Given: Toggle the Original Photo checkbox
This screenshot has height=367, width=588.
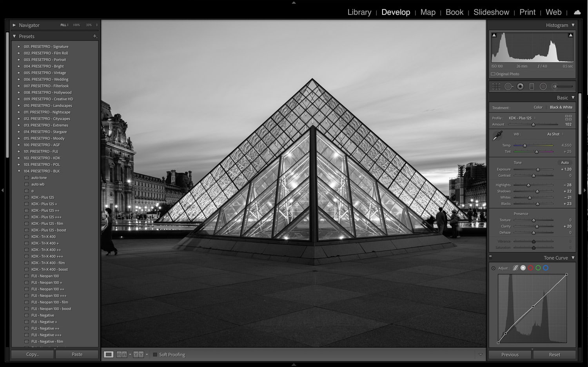Looking at the screenshot, I should 493,74.
